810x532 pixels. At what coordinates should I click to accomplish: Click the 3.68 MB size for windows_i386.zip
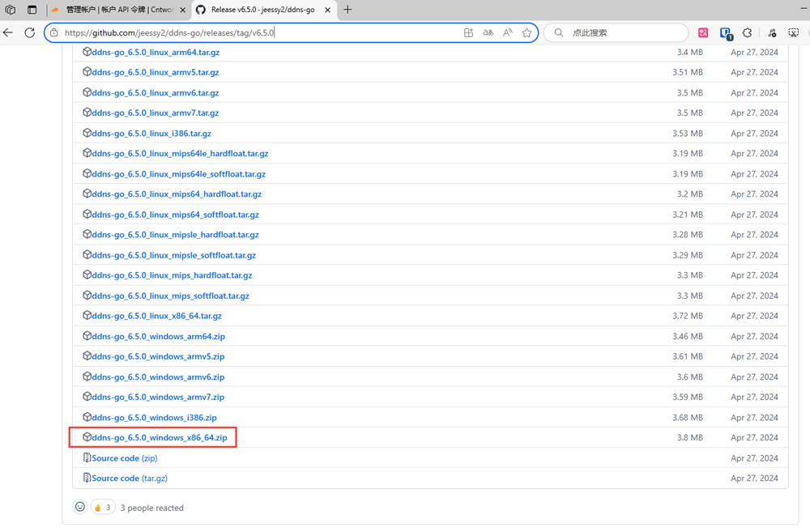coord(688,417)
